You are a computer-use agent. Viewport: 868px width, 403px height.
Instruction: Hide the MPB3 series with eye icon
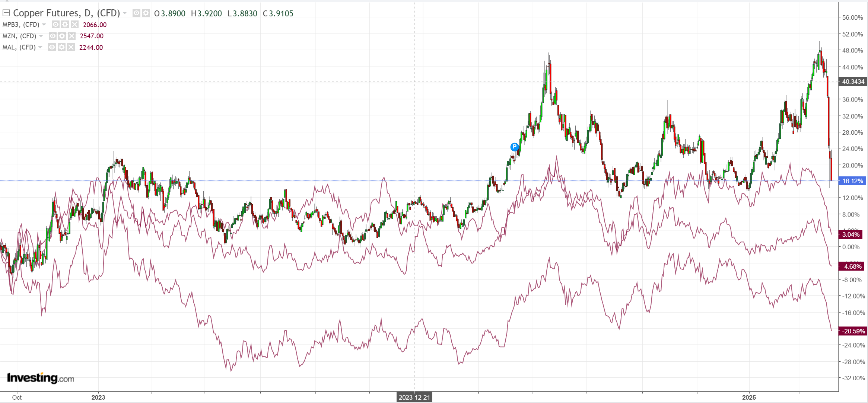[56, 25]
